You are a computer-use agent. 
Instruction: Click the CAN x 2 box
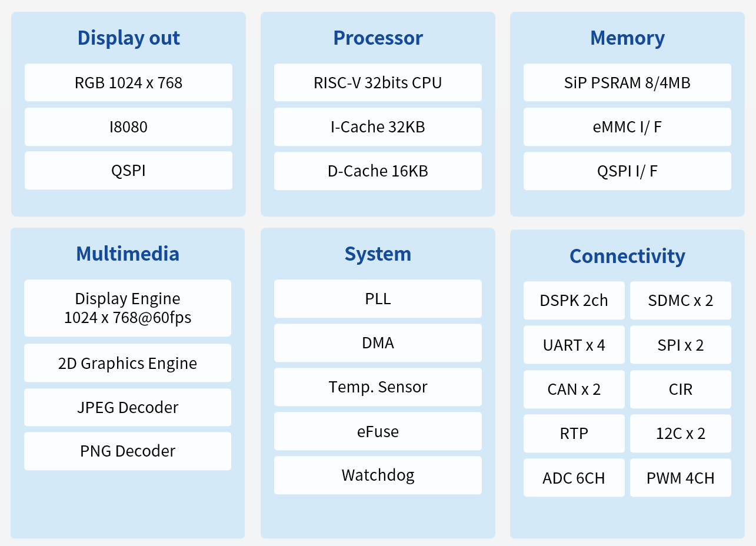coord(574,389)
